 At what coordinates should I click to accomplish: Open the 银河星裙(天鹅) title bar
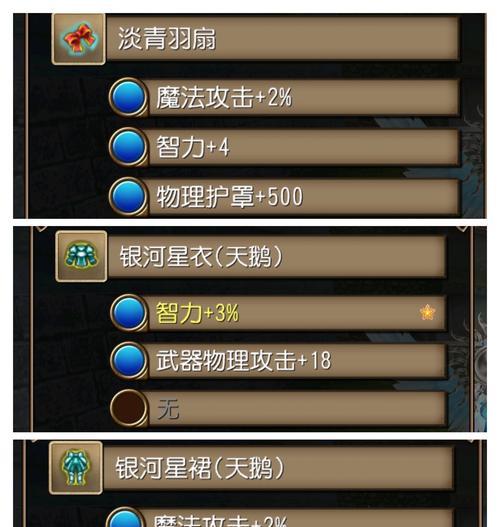279,468
